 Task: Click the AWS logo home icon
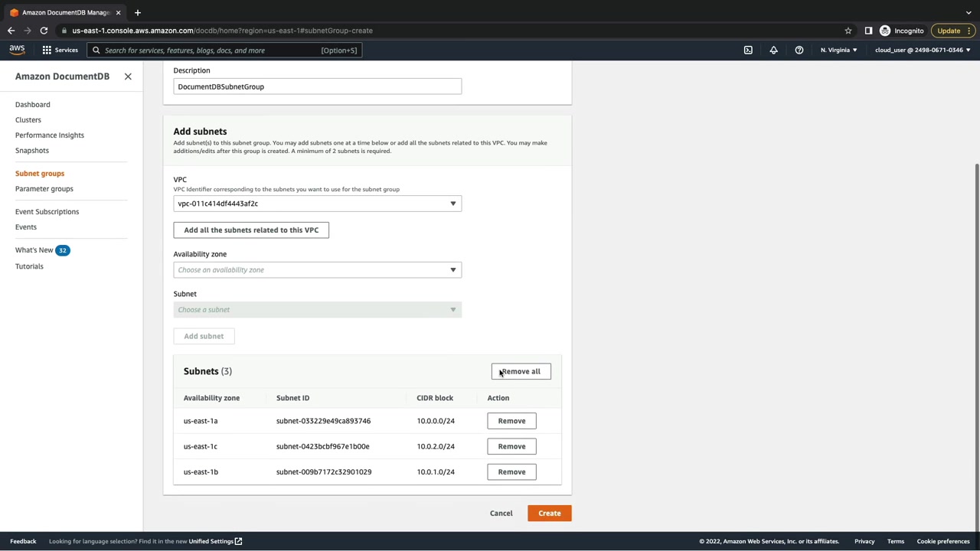click(17, 50)
